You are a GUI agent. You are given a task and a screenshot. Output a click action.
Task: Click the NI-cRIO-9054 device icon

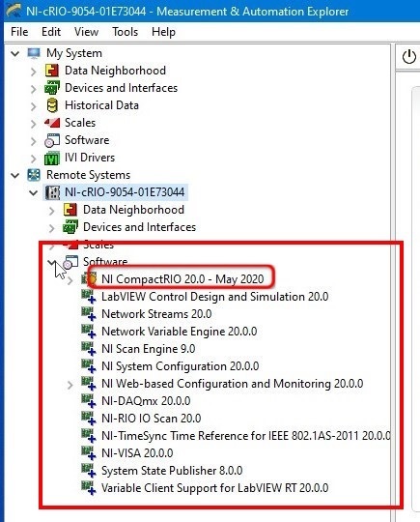point(52,192)
